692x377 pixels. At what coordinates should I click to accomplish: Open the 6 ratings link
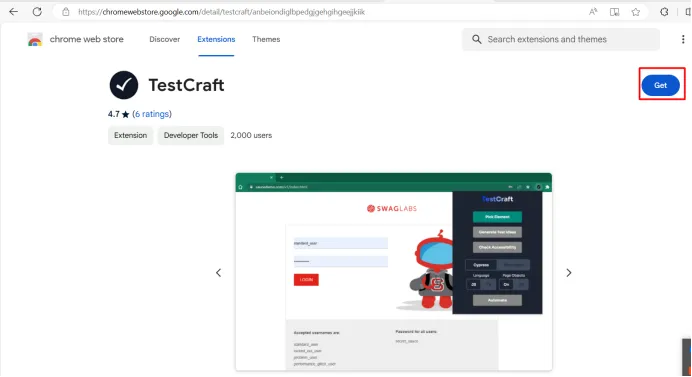[x=152, y=114]
